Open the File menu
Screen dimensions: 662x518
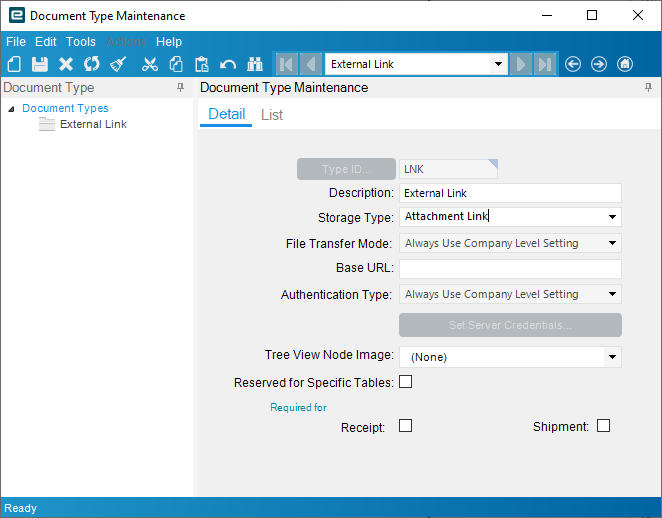point(16,42)
